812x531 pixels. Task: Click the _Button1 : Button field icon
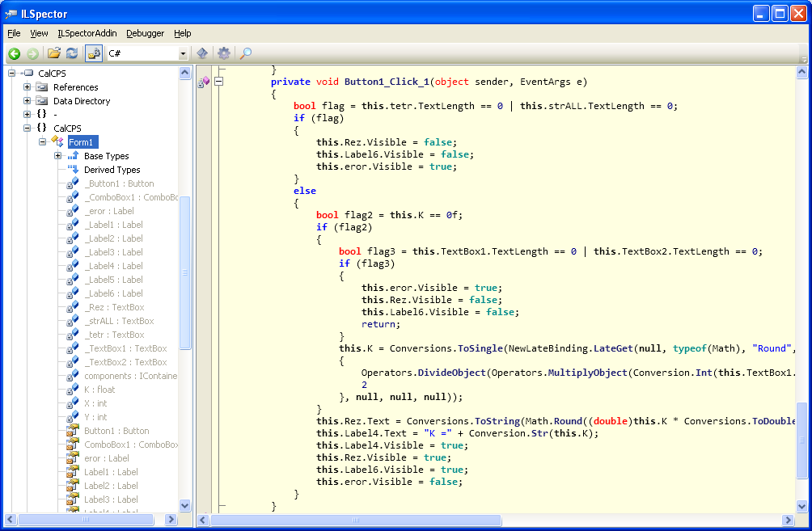point(73,183)
